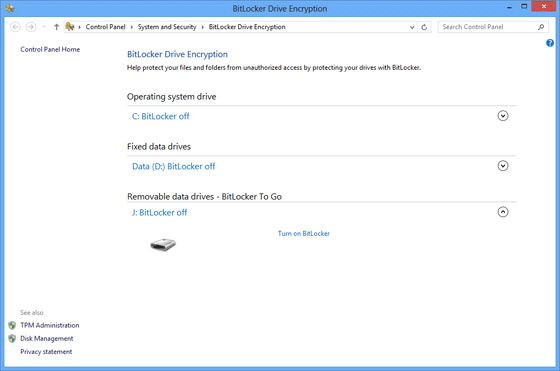Open Disk Management
The image size is (560, 371).
[46, 339]
